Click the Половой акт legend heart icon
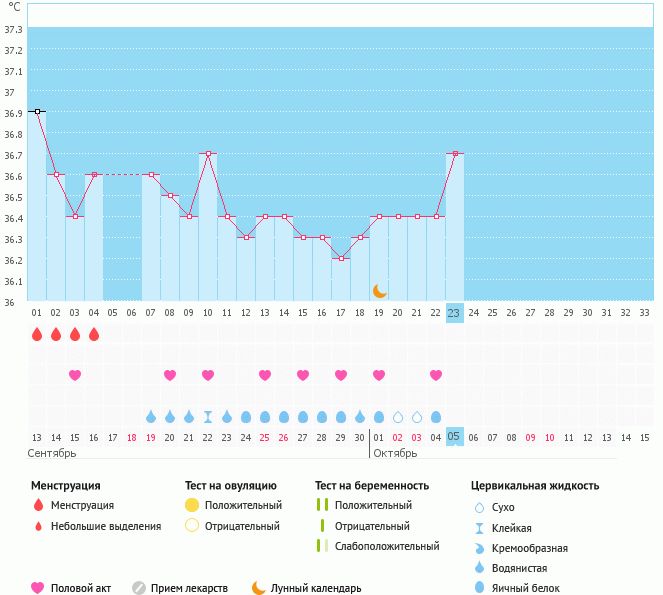This screenshot has height=595, width=663. pos(38,587)
